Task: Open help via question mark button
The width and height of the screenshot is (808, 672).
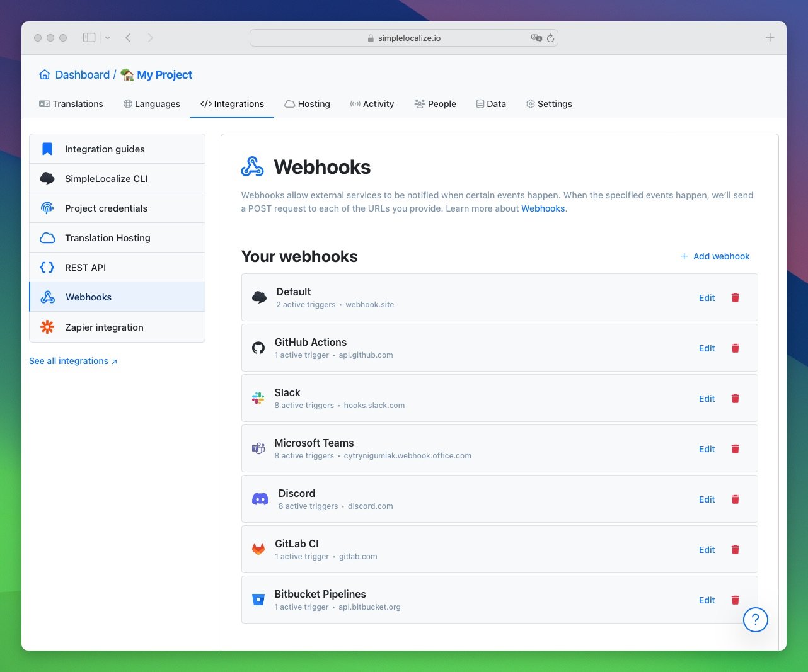Action: (755, 620)
